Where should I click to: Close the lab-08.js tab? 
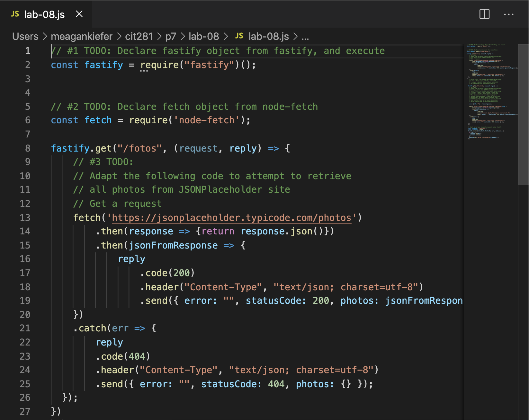[x=79, y=14]
